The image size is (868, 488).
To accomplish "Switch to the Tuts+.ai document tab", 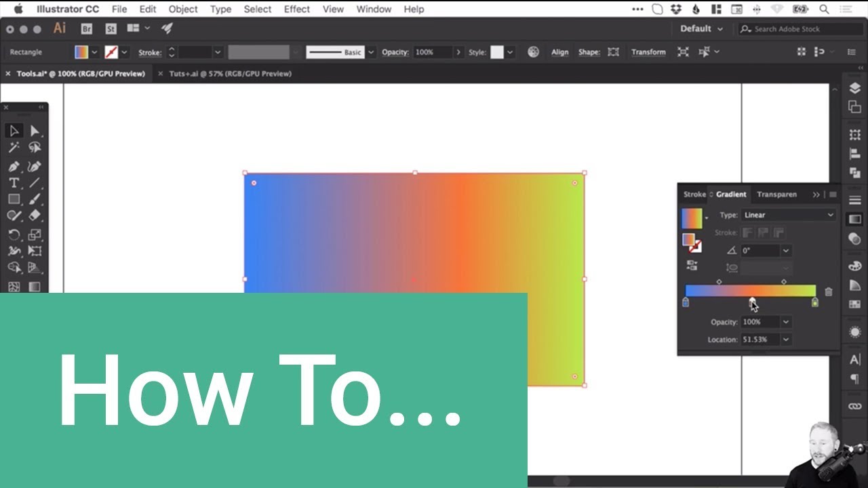I will (x=230, y=73).
